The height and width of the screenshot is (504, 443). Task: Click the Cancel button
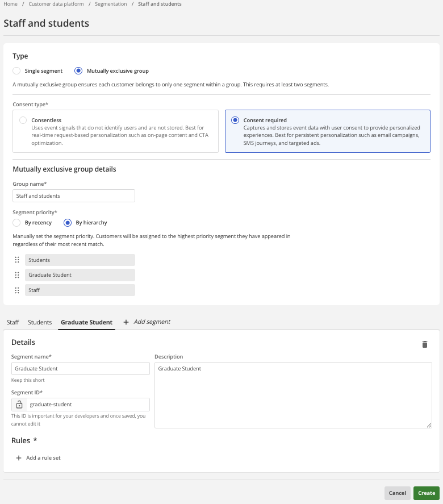tap(398, 493)
